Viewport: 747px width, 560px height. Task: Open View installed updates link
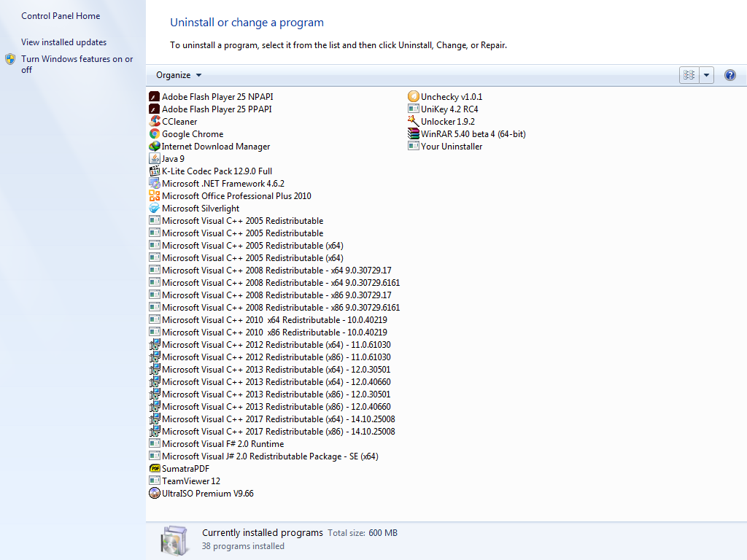[64, 42]
